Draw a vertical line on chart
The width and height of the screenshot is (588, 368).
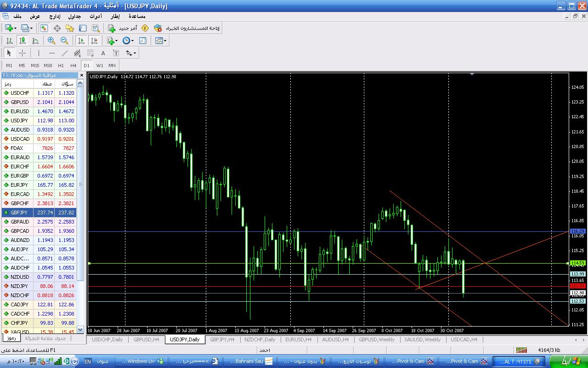(39, 53)
